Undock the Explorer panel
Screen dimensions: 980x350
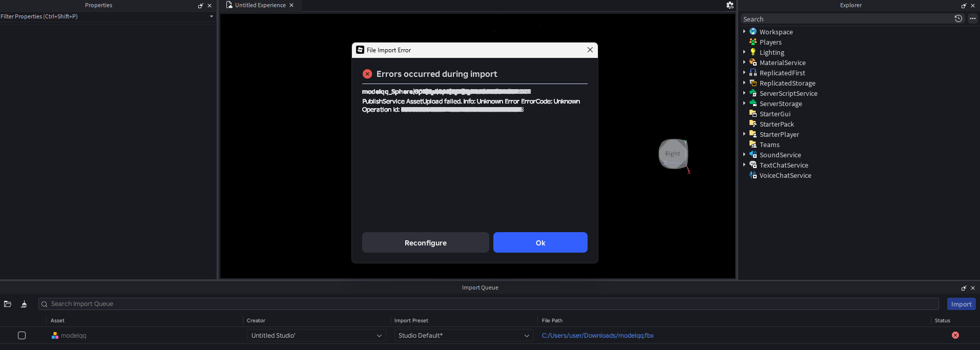pos(964,6)
